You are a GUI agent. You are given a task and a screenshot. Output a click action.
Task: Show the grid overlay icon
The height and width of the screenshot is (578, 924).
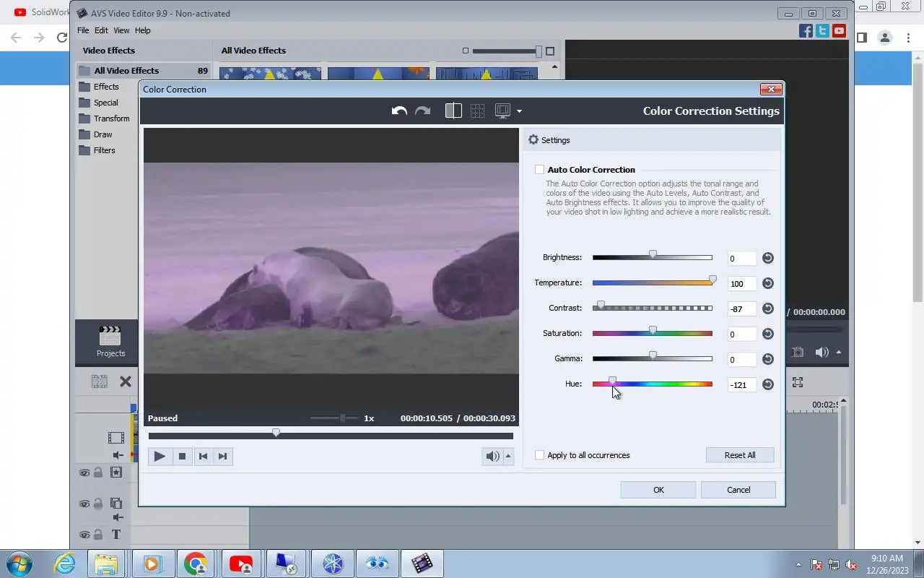(477, 111)
